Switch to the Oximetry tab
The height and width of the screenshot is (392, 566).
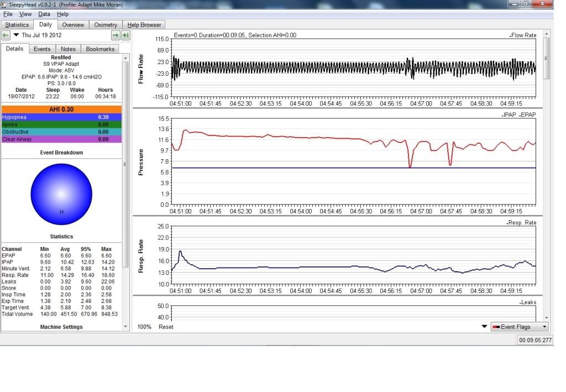pyautogui.click(x=106, y=25)
